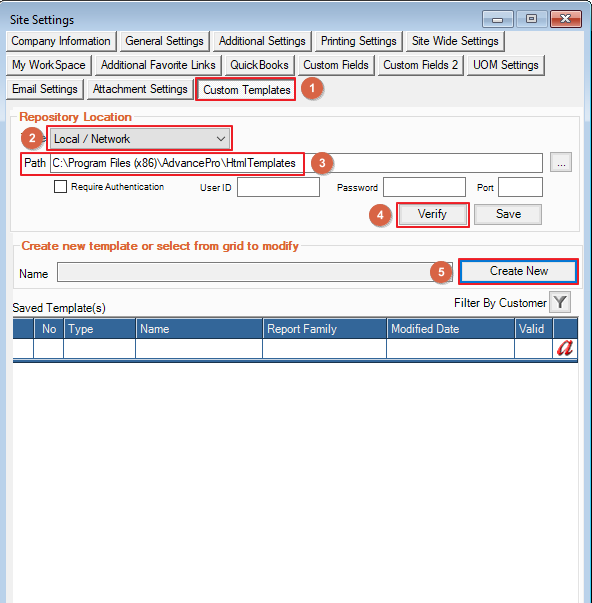Expand the Local / Network dropdown
The height and width of the screenshot is (603, 592).
coord(140,138)
